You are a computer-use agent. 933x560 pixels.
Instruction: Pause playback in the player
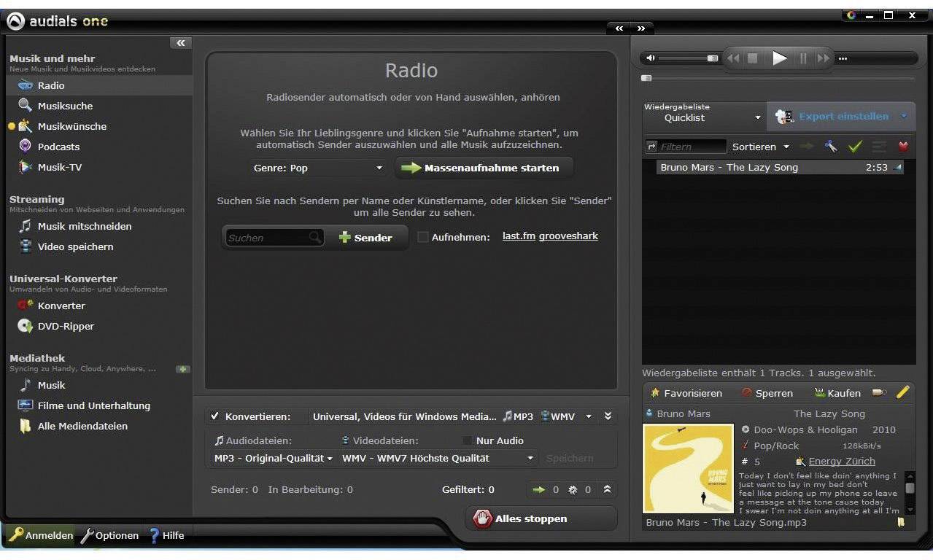(x=803, y=58)
